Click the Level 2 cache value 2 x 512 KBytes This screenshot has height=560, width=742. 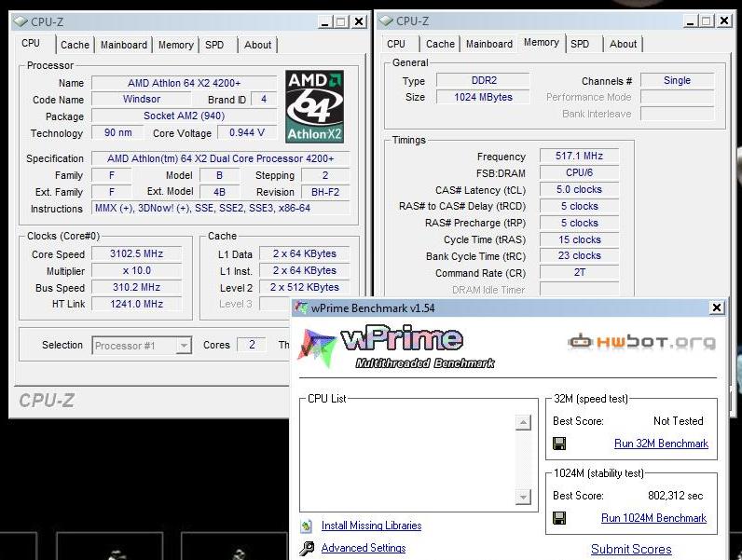coord(304,287)
